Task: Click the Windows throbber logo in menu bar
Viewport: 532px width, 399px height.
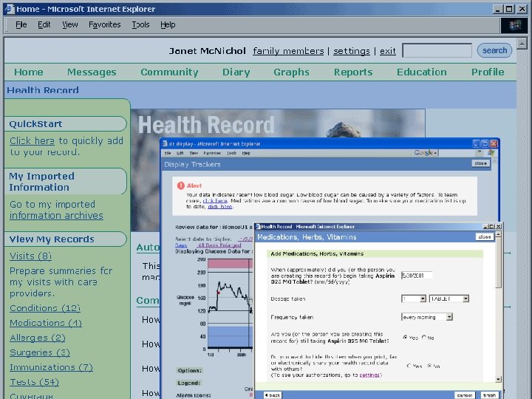Action: click(x=515, y=25)
